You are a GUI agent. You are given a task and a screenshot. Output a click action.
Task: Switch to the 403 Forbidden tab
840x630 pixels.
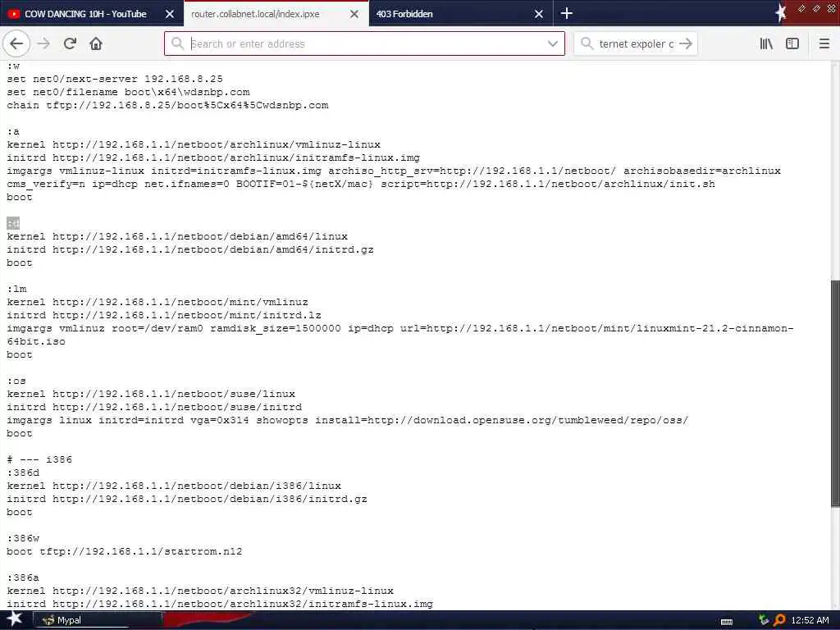tap(404, 14)
